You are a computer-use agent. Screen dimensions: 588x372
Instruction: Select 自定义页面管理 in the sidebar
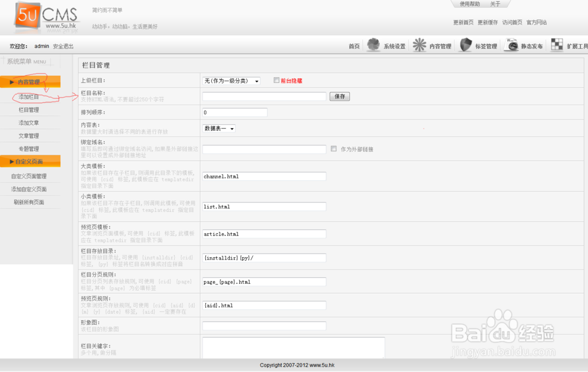(29, 177)
